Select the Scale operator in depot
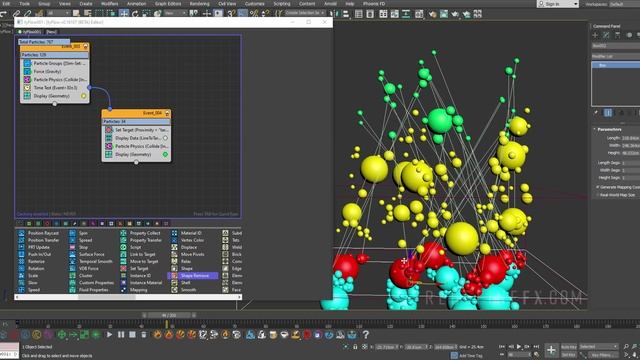Viewport: 640px width, 360px height. [x=28, y=276]
